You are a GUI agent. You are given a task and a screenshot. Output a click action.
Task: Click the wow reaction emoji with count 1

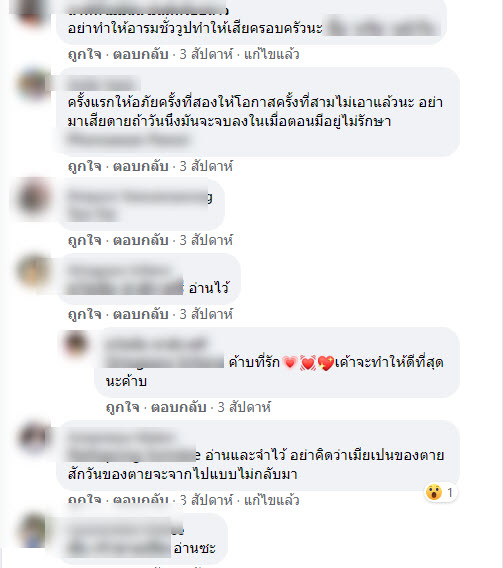[x=434, y=493]
